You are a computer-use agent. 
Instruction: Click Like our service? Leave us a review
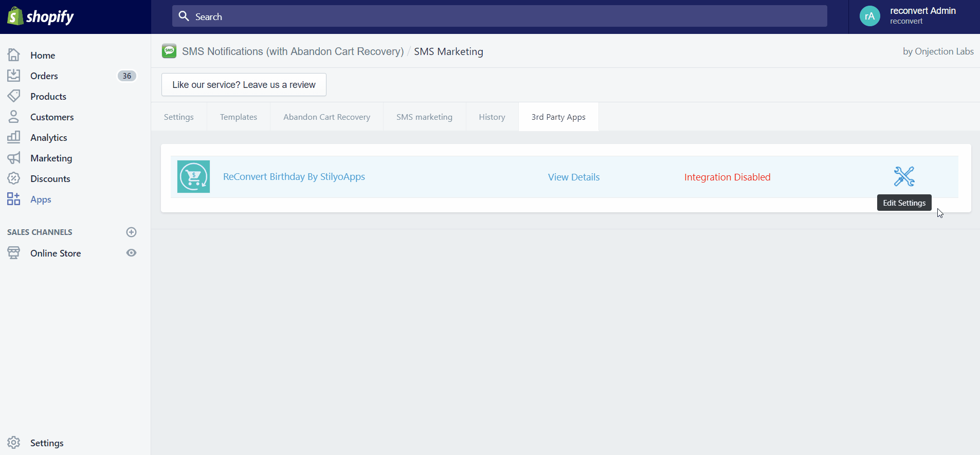244,84
